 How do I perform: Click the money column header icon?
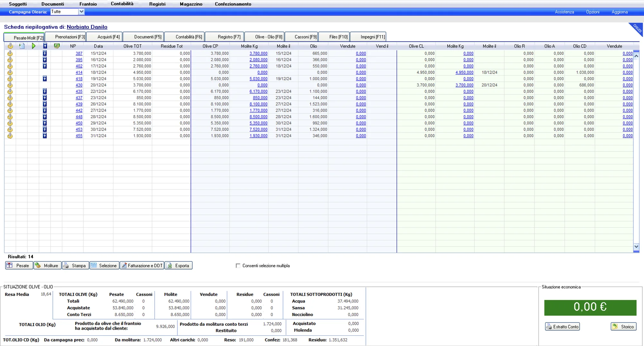[57, 46]
